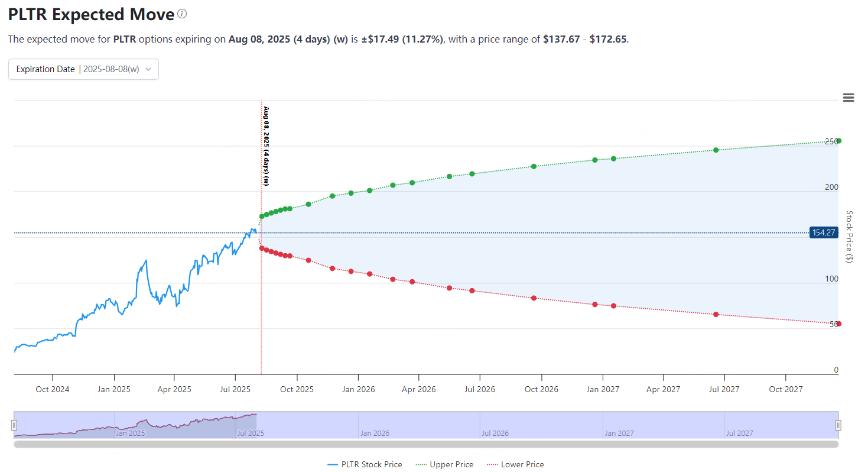The image size is (868, 472).
Task: Click the last red lower point near 50
Action: (x=838, y=324)
